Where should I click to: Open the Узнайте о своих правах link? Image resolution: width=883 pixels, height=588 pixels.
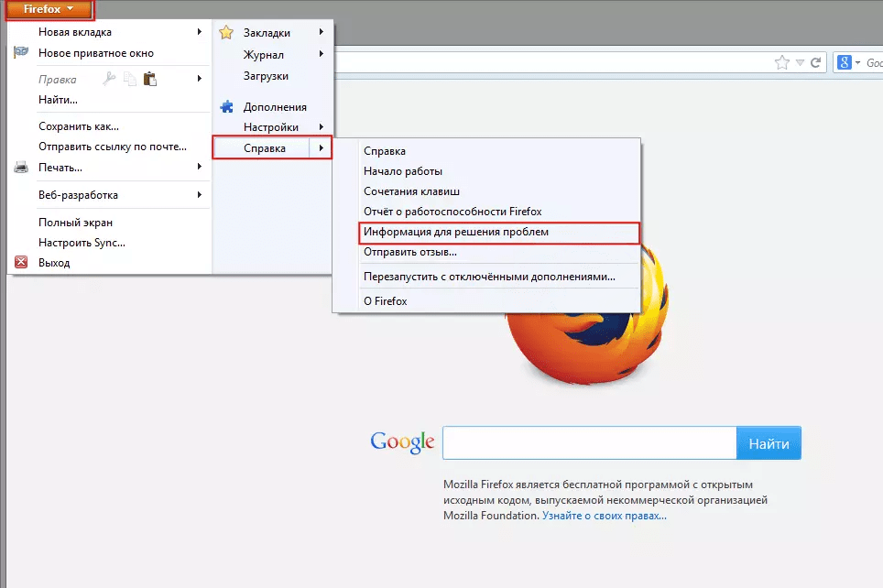(x=604, y=516)
